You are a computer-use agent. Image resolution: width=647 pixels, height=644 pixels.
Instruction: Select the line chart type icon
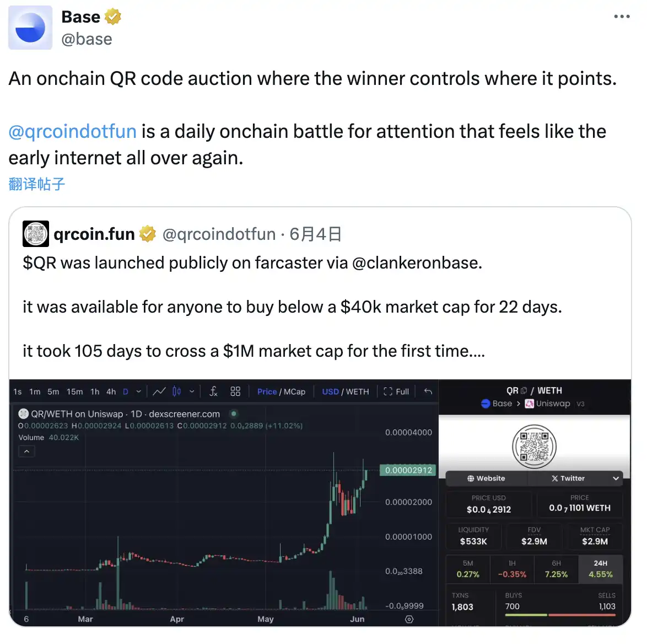(x=159, y=391)
